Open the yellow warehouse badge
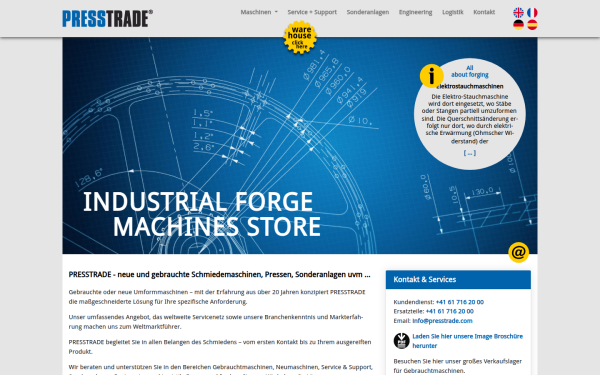This screenshot has width=600, height=375. (300, 37)
